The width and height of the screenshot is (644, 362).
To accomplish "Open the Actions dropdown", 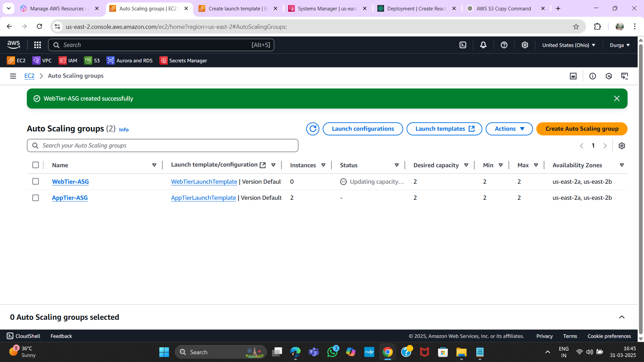I will (x=509, y=129).
